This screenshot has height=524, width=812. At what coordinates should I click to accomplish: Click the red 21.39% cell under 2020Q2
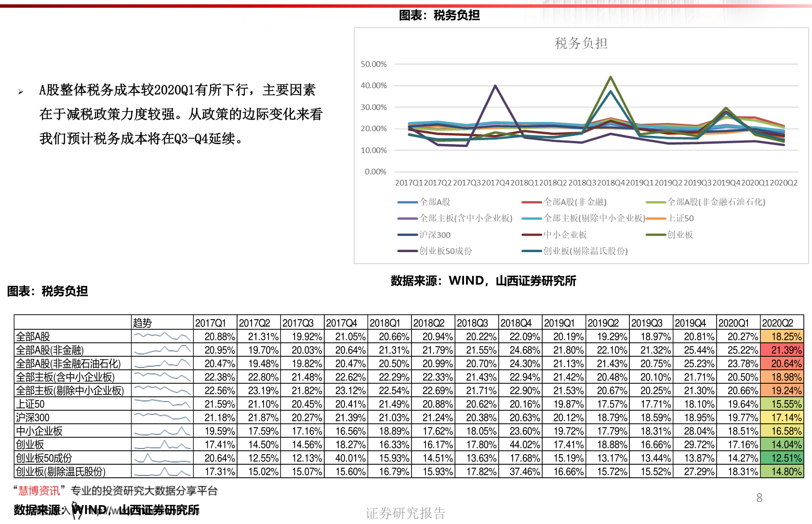click(x=782, y=350)
